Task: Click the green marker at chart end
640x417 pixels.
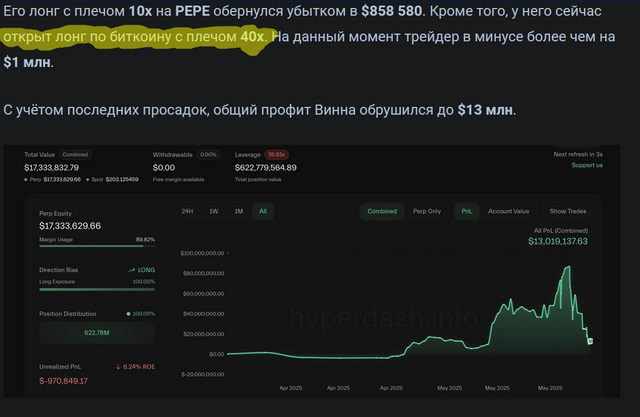Action: pyautogui.click(x=590, y=342)
